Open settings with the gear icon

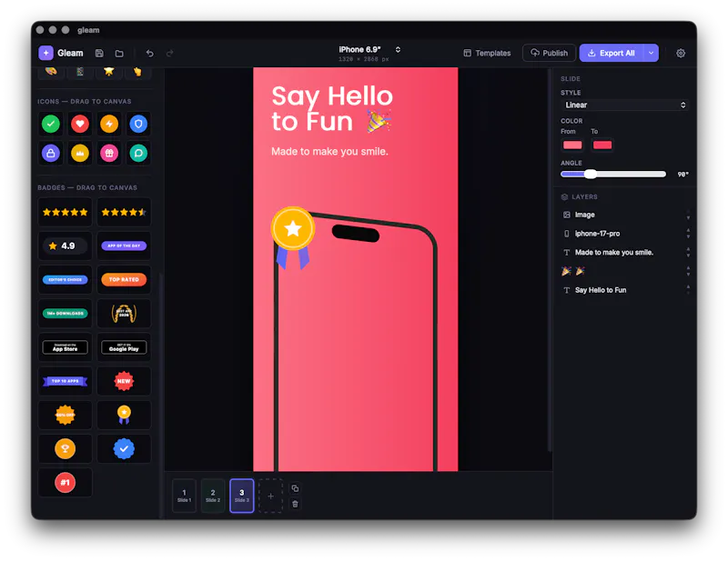[x=680, y=53]
